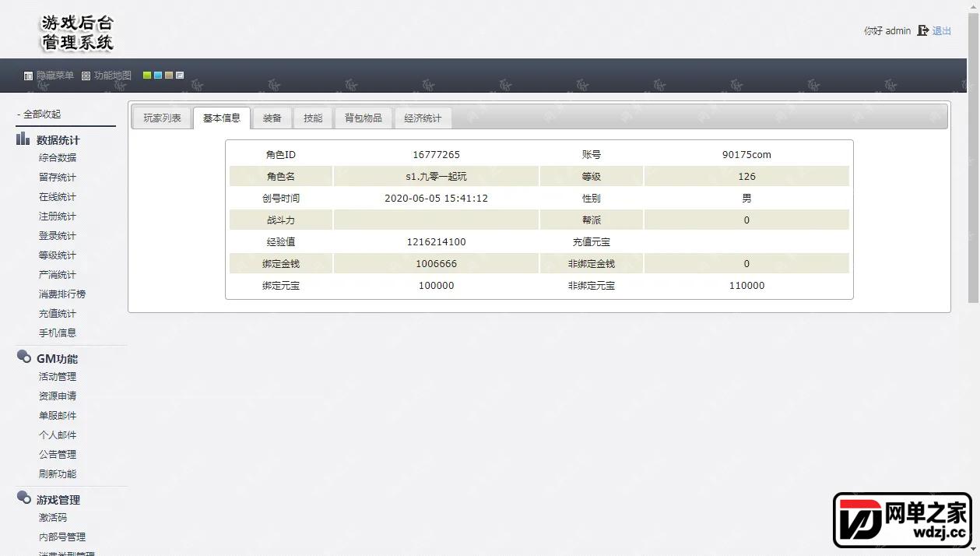Screen dimensions: 980x556
Task: Open 留存统计 in the sidebar
Action: (x=58, y=177)
